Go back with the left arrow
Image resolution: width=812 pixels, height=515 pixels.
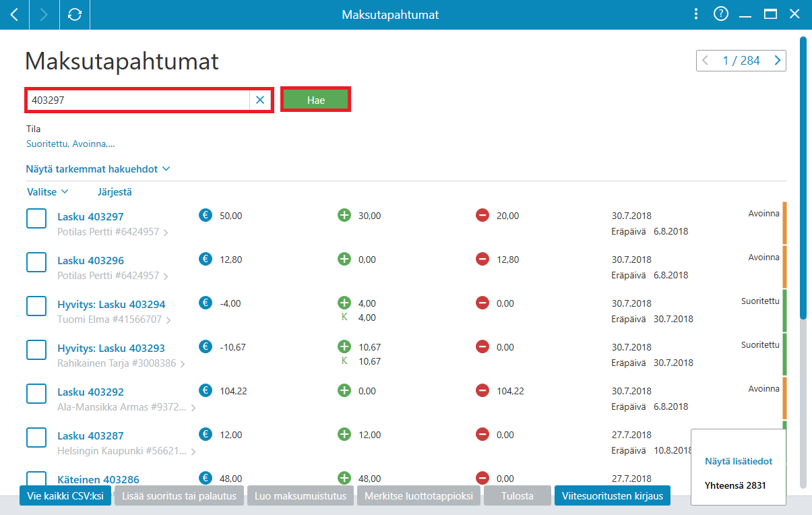15,14
